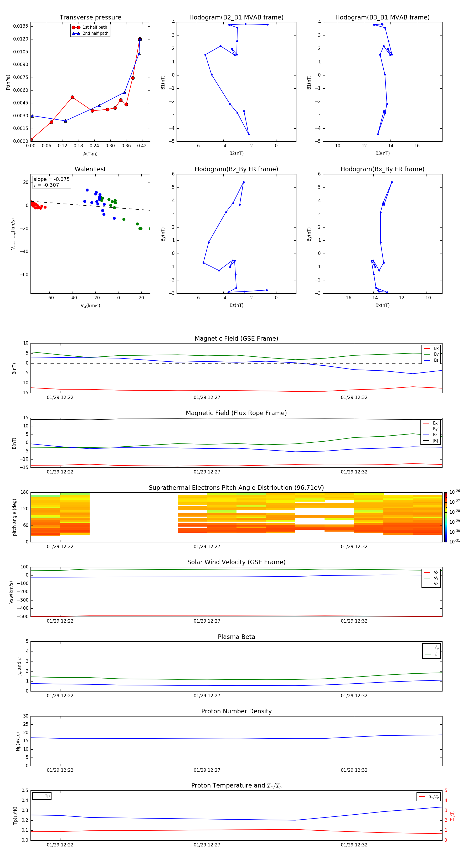Pick the β entry in Plasma Beta legend
The height and width of the screenshot is (868, 473).
431,654
